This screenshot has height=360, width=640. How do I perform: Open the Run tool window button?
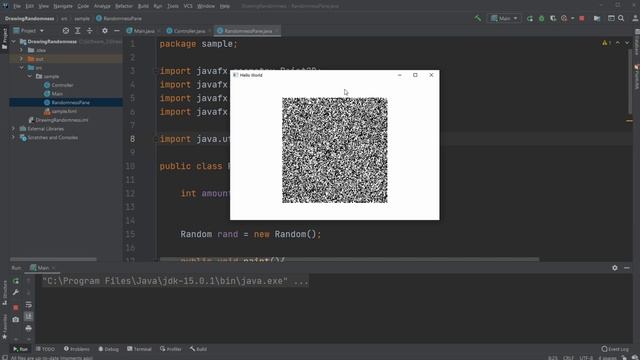(20, 349)
